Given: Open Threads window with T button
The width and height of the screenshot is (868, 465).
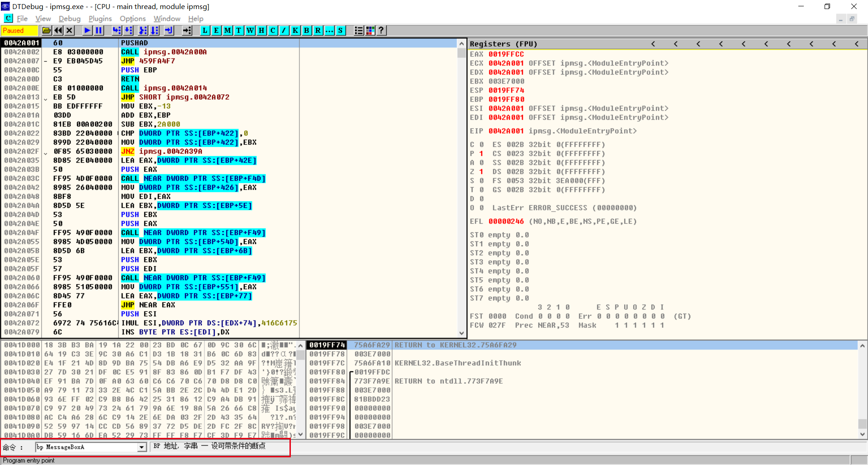Looking at the screenshot, I should pyautogui.click(x=239, y=30).
